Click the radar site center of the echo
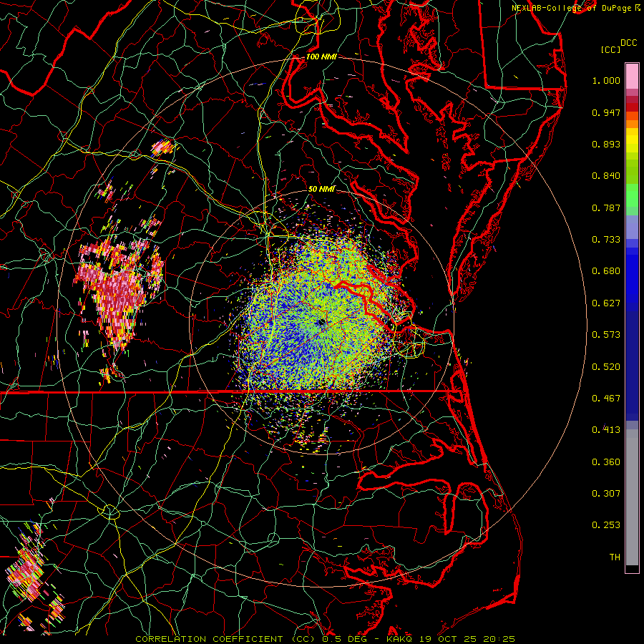Screen dimensions: 644x644 click(321, 323)
